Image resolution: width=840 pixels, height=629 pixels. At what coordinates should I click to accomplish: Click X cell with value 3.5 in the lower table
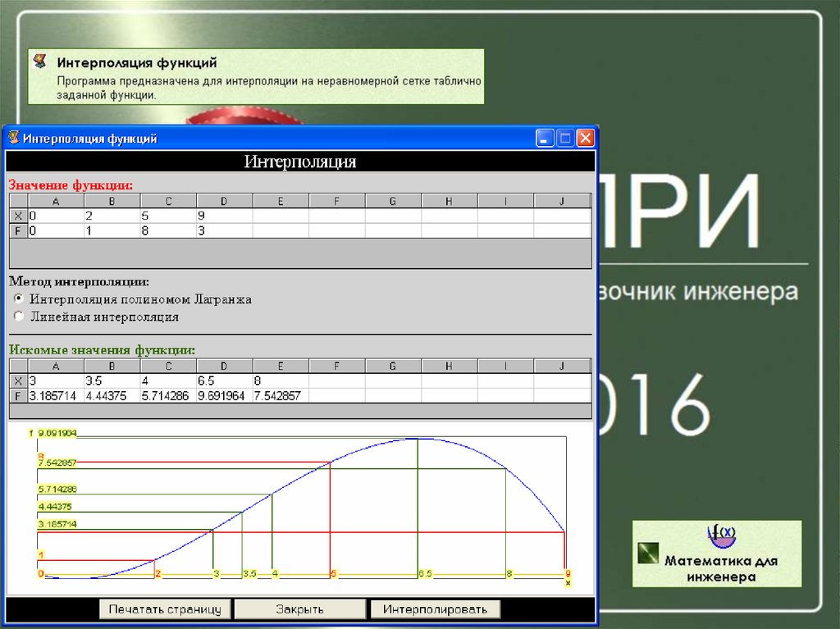[x=112, y=381]
